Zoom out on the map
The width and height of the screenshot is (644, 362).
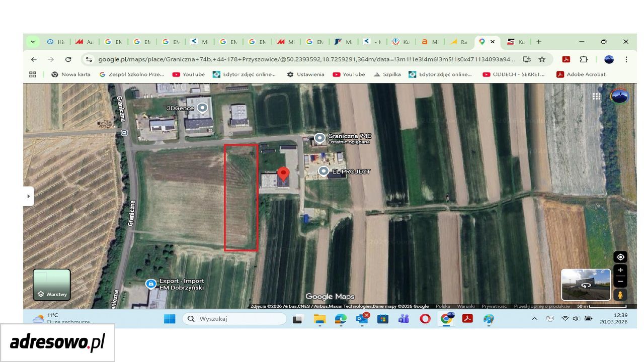pyautogui.click(x=620, y=282)
